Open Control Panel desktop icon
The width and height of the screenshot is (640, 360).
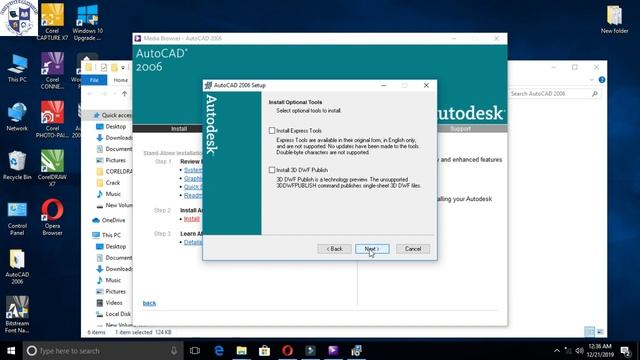[17, 218]
